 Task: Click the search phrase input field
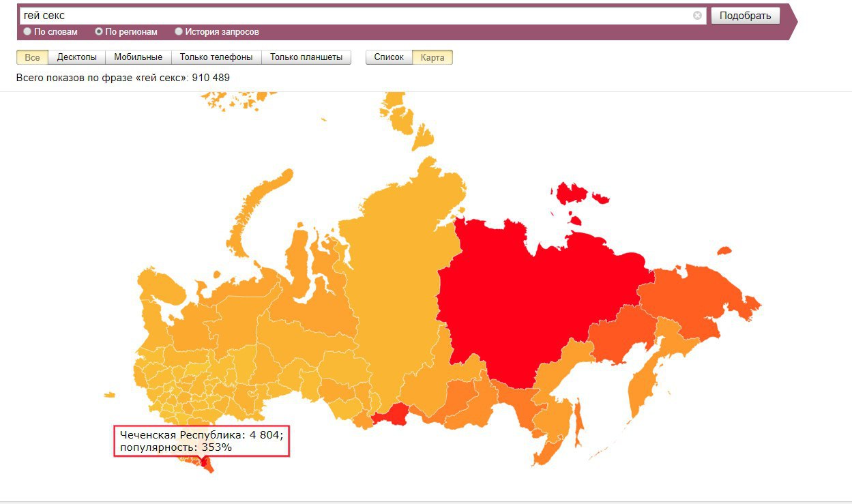click(x=362, y=16)
